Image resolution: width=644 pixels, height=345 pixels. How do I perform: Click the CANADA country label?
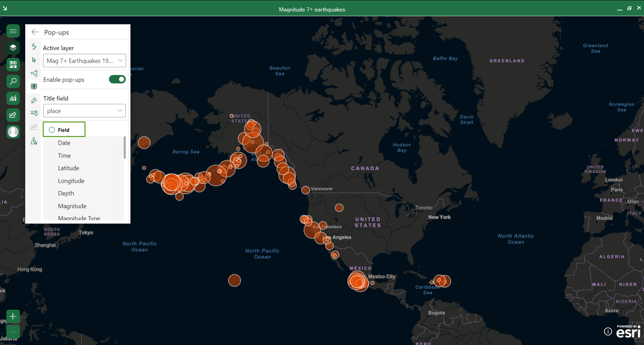click(365, 168)
